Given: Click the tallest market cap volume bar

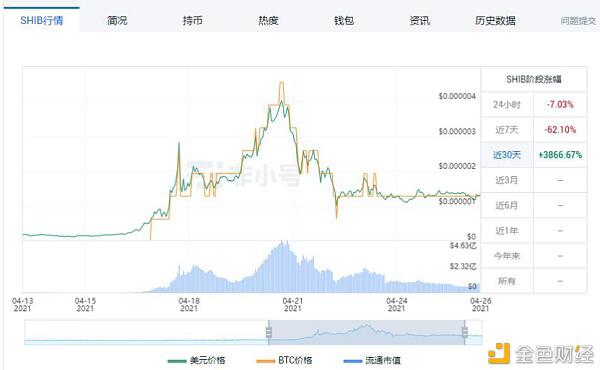Looking at the screenshot, I should pos(282,267).
